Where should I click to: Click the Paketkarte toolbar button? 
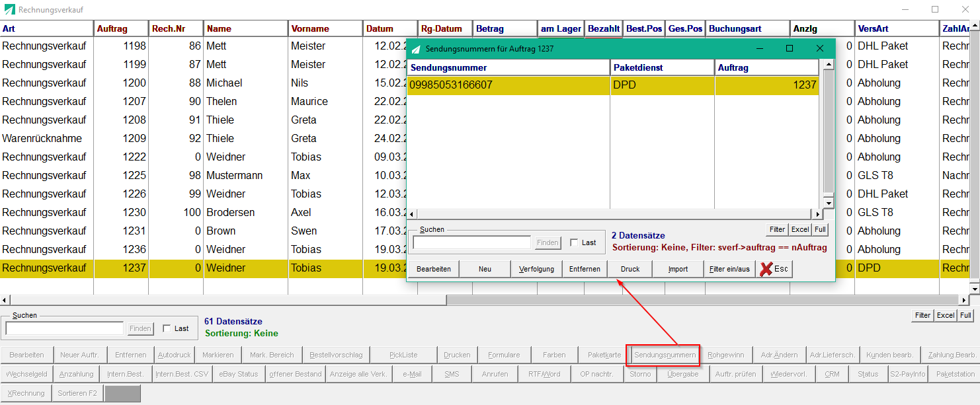pyautogui.click(x=604, y=355)
